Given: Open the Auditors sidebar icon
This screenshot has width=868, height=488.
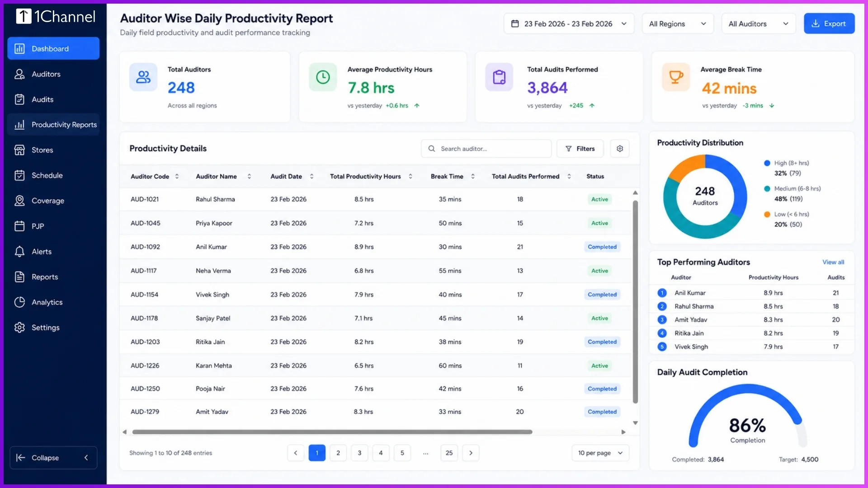Looking at the screenshot, I should (x=19, y=74).
